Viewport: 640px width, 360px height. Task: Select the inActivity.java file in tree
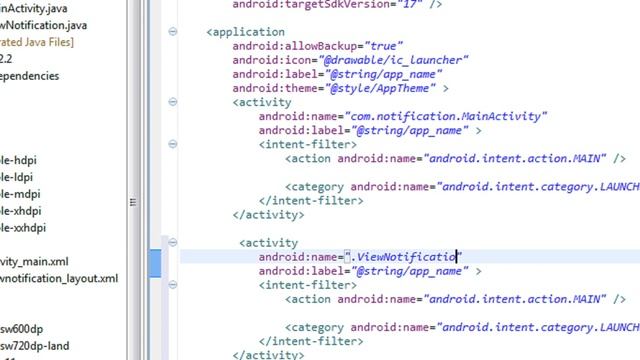[33, 8]
